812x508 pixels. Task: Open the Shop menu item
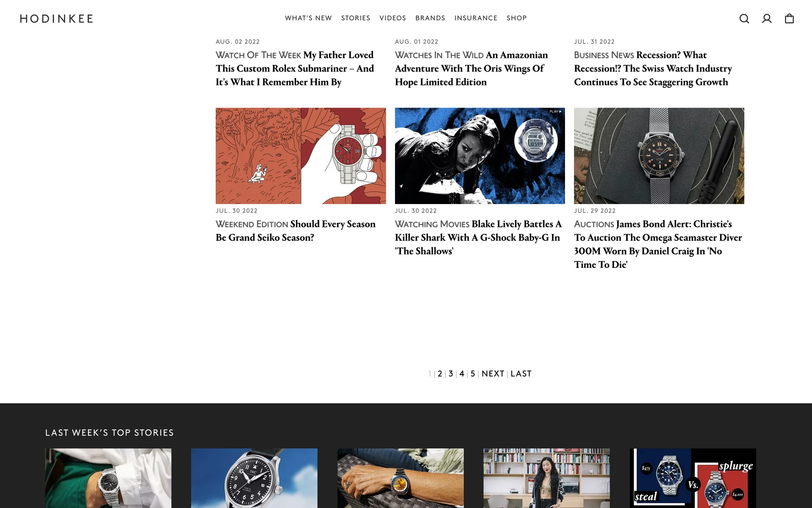pos(516,18)
